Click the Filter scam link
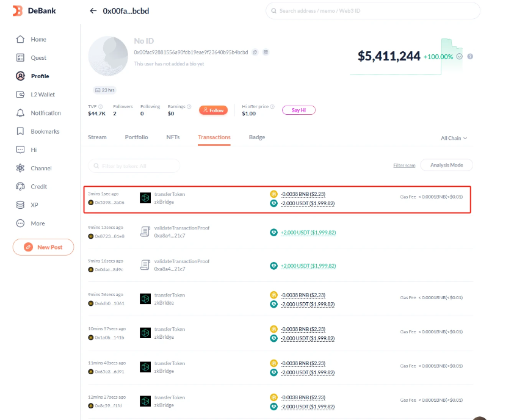Screen dimensions: 525x420 404,165
